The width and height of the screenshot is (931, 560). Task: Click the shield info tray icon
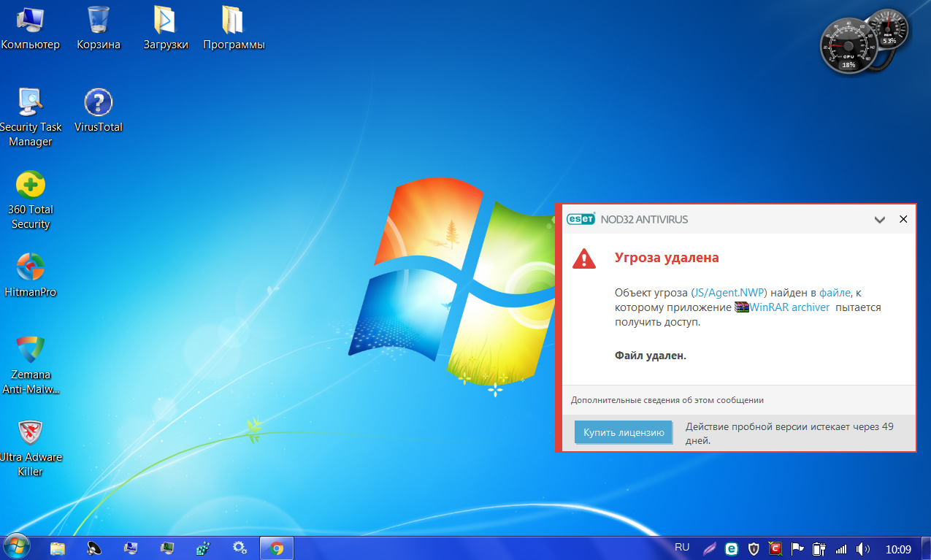pyautogui.click(x=754, y=548)
